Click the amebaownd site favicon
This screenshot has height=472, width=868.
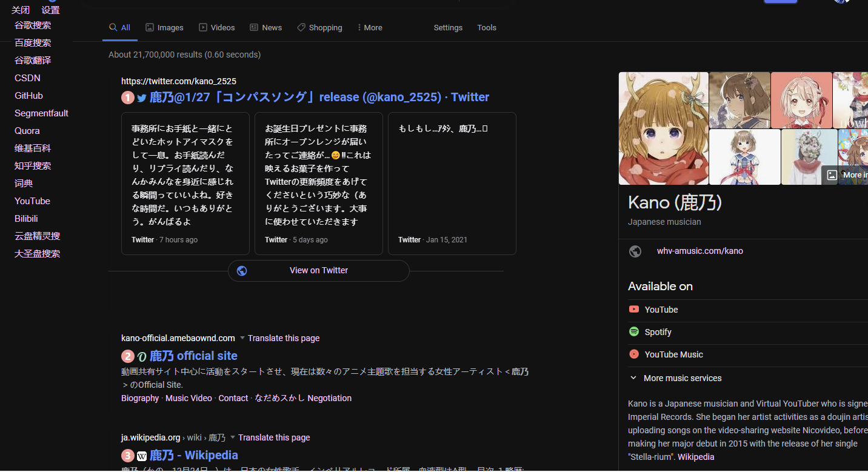(142, 356)
